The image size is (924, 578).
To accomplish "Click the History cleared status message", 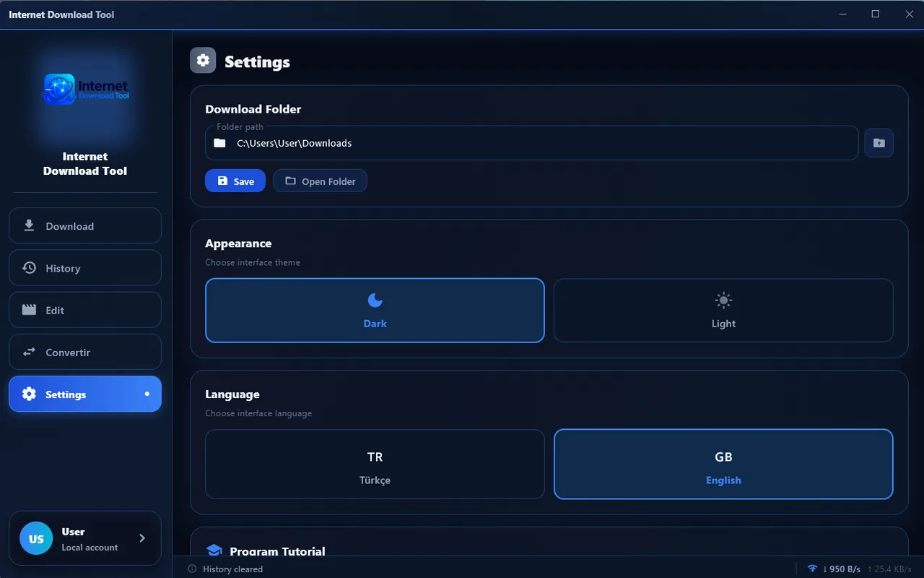I will coord(232,569).
